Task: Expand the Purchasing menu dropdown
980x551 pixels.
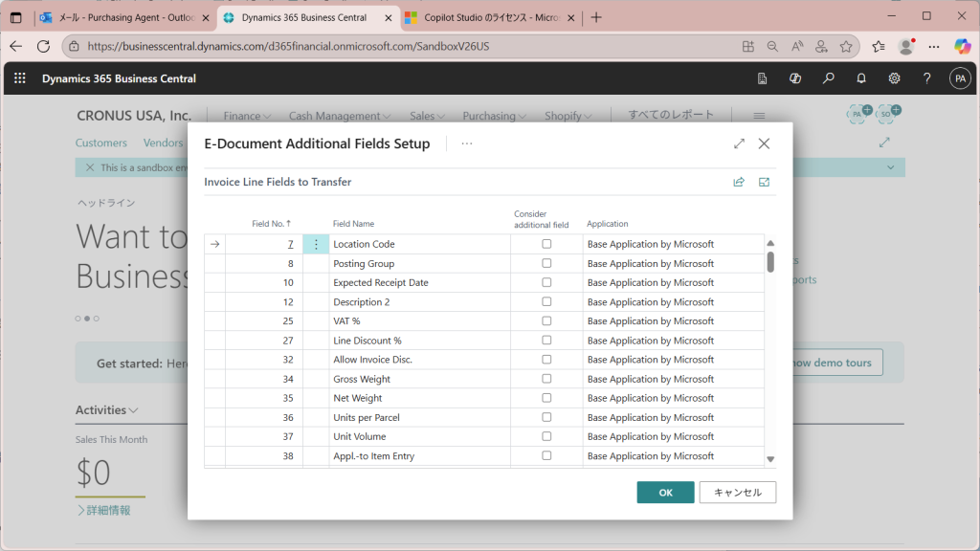Action: coord(495,116)
